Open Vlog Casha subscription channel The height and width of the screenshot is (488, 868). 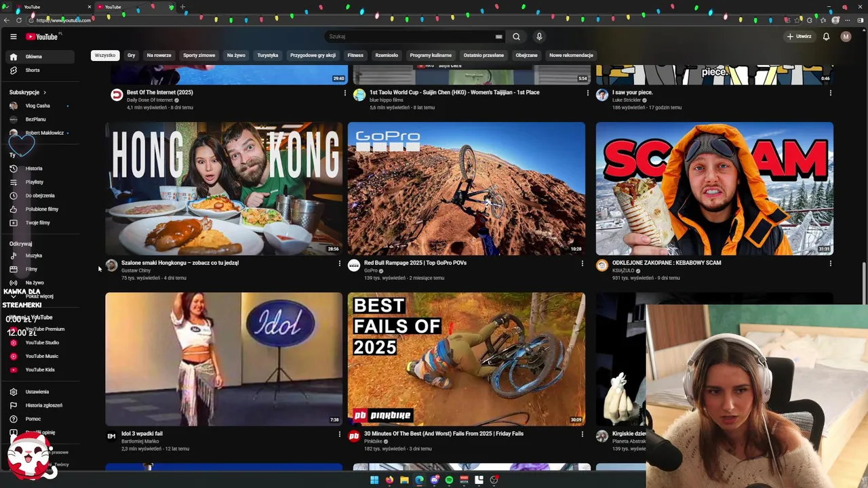(x=40, y=106)
